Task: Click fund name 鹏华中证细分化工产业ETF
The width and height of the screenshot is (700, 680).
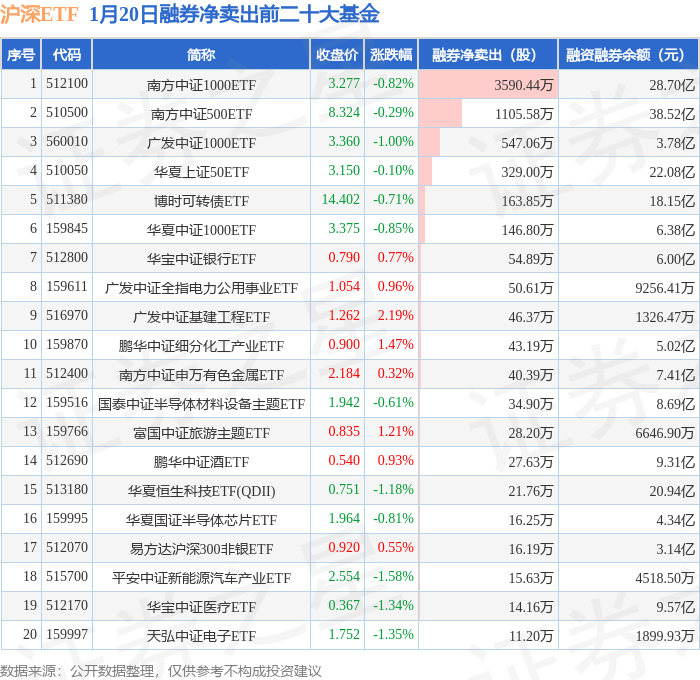Action: coord(201,346)
